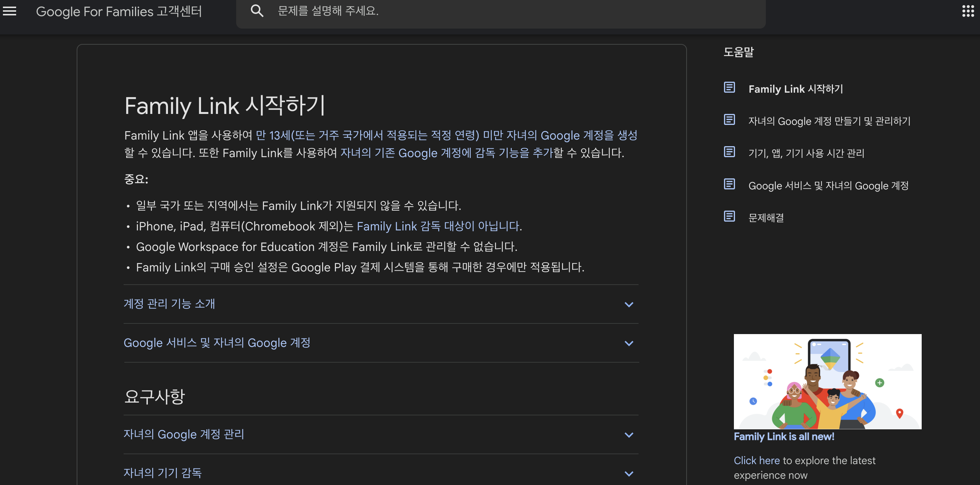Screen dimensions: 980x485
Task: Click article icon beside Family Link 시작하기
Action: [x=729, y=88]
